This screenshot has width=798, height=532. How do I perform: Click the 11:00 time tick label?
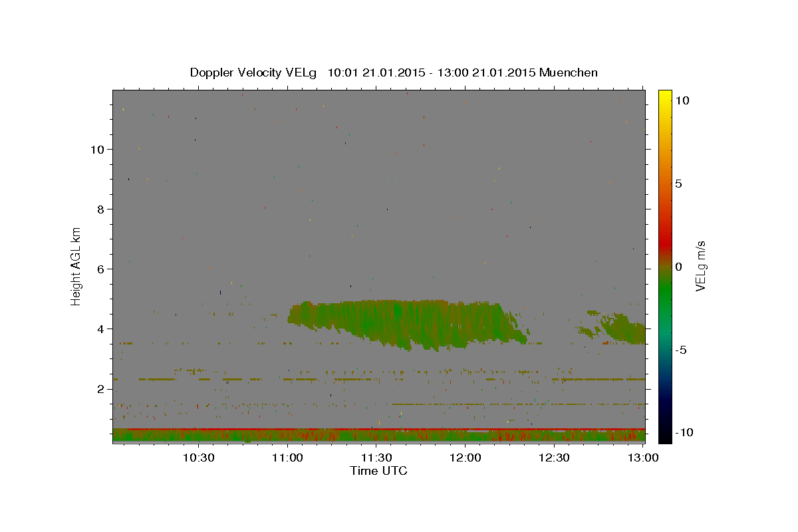click(x=287, y=458)
